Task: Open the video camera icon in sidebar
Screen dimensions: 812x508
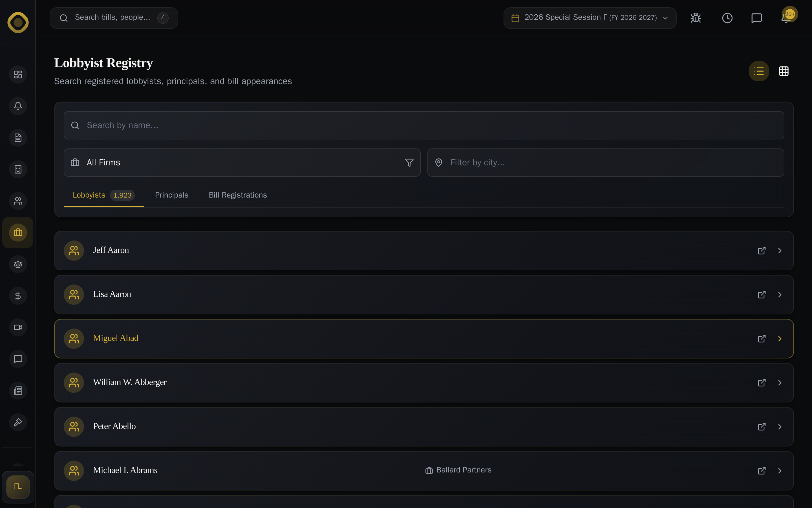Action: pyautogui.click(x=18, y=327)
